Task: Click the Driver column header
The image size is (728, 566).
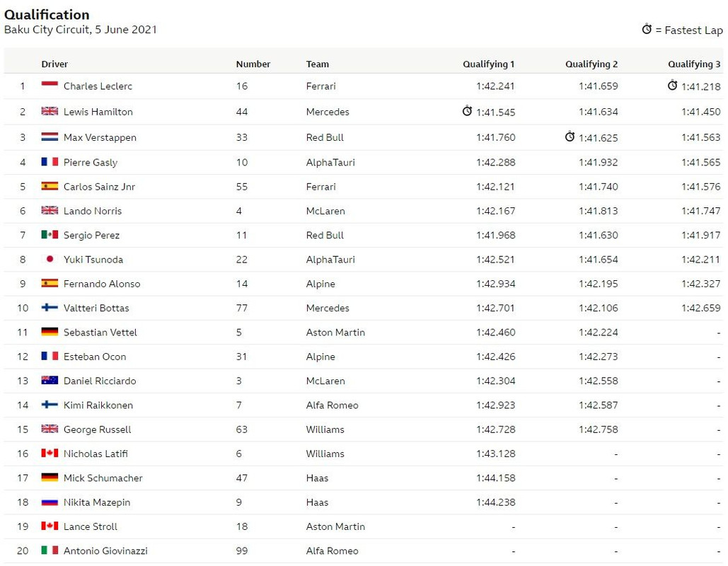Action: pos(54,64)
